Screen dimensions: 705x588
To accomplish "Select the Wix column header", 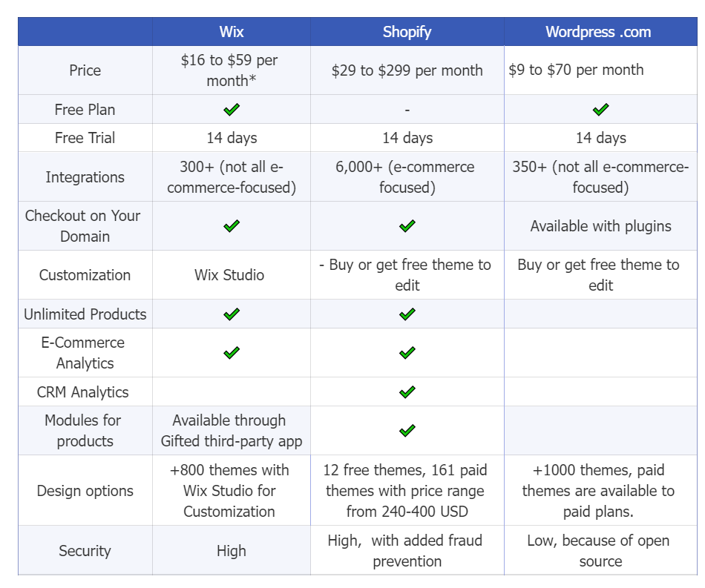I will click(x=232, y=32).
